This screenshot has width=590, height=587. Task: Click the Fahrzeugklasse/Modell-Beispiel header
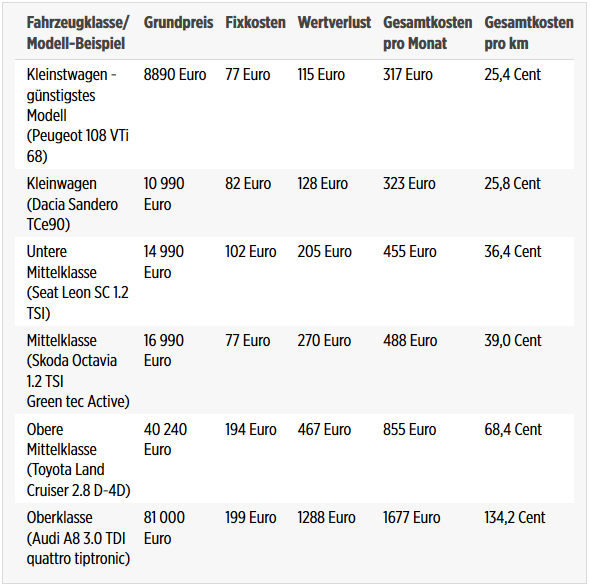(x=78, y=33)
